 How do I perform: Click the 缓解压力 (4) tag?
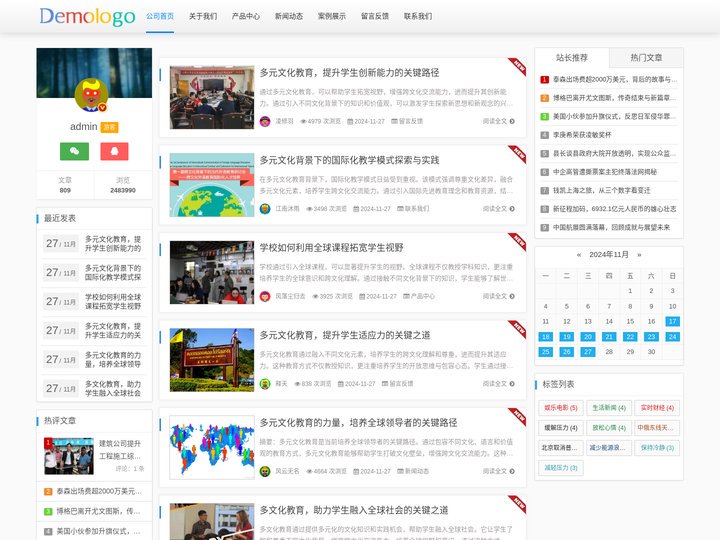coord(561,428)
